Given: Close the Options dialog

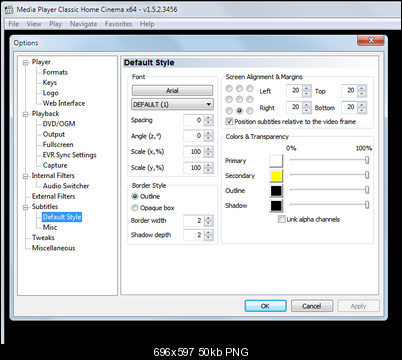Looking at the screenshot, I should pos(371,40).
